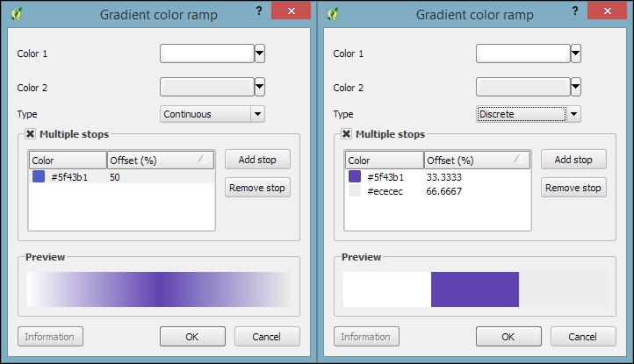Screen dimensions: 634x364
Task: Select the #ececec color text
Action: (x=385, y=191)
